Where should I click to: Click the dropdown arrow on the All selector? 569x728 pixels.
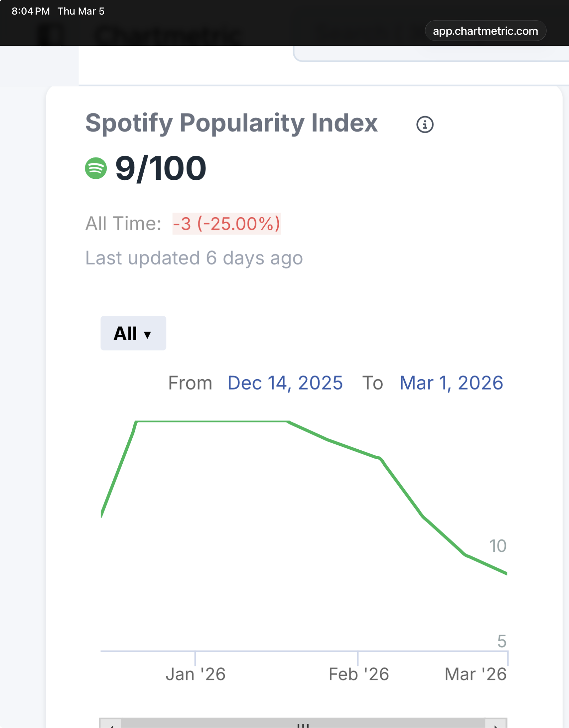click(x=148, y=334)
